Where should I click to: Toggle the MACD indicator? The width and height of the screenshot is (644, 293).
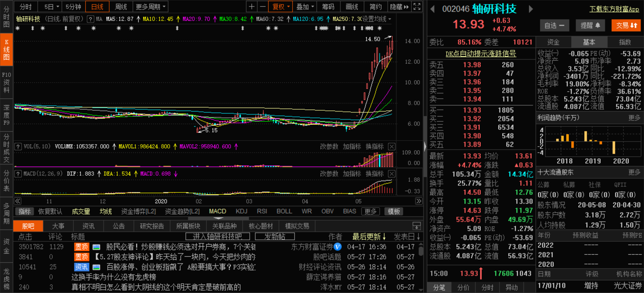coord(218,211)
